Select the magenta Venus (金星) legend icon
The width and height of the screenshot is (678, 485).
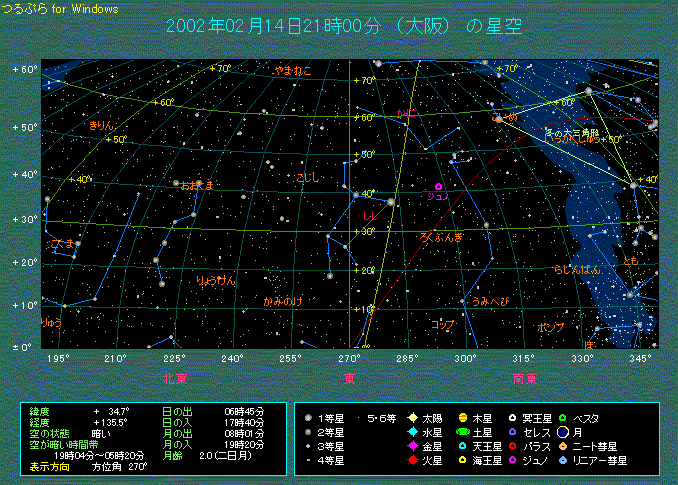pos(411,446)
